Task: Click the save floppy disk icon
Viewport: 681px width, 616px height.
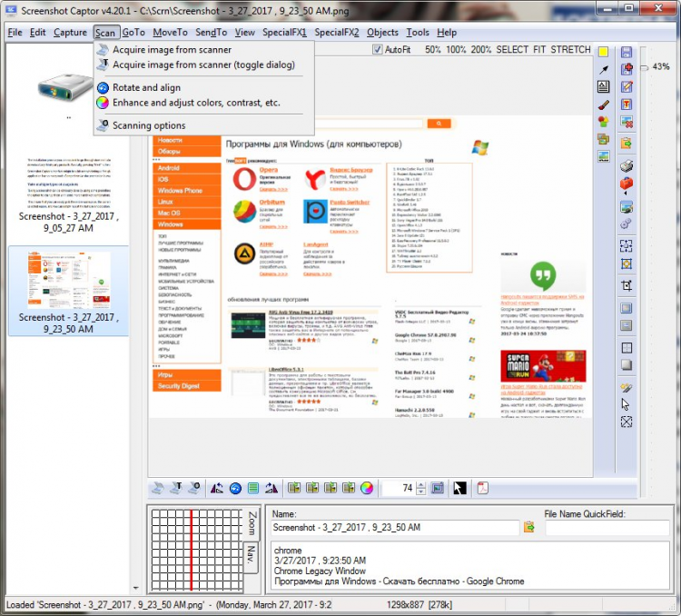Action: pos(627,52)
